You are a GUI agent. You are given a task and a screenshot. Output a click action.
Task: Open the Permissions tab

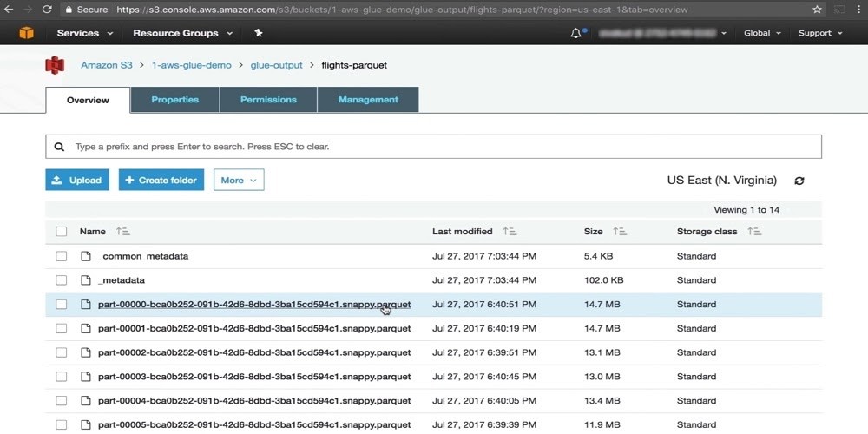click(268, 100)
